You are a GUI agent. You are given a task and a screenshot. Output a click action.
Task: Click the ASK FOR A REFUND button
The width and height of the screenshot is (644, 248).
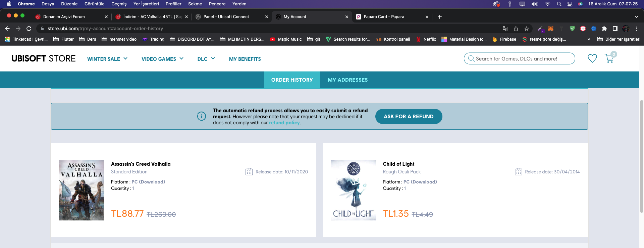(409, 116)
